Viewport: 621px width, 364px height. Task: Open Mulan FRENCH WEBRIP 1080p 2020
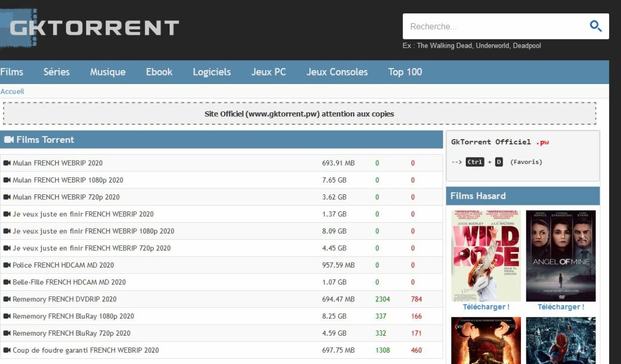pyautogui.click(x=68, y=180)
